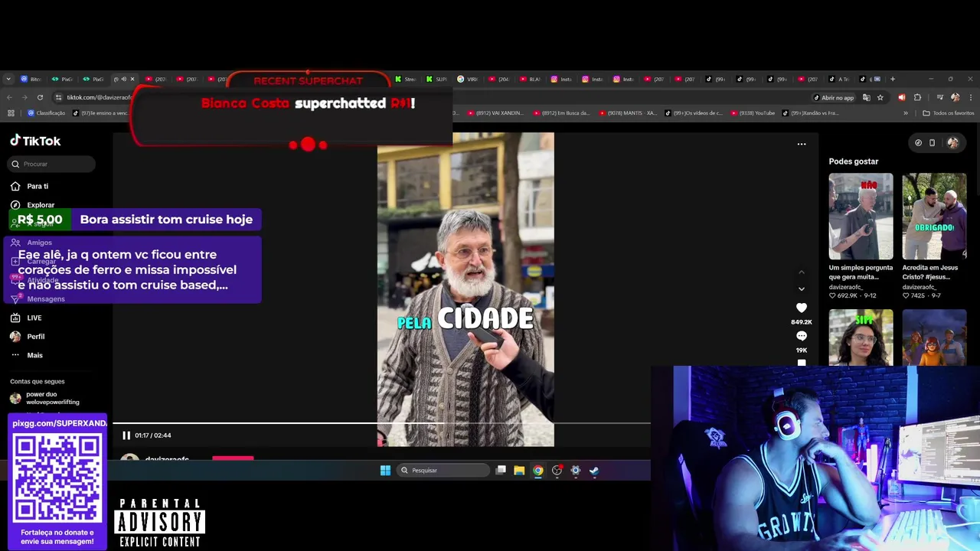Like the video with heart icon
Image resolution: width=980 pixels, height=551 pixels.
802,308
